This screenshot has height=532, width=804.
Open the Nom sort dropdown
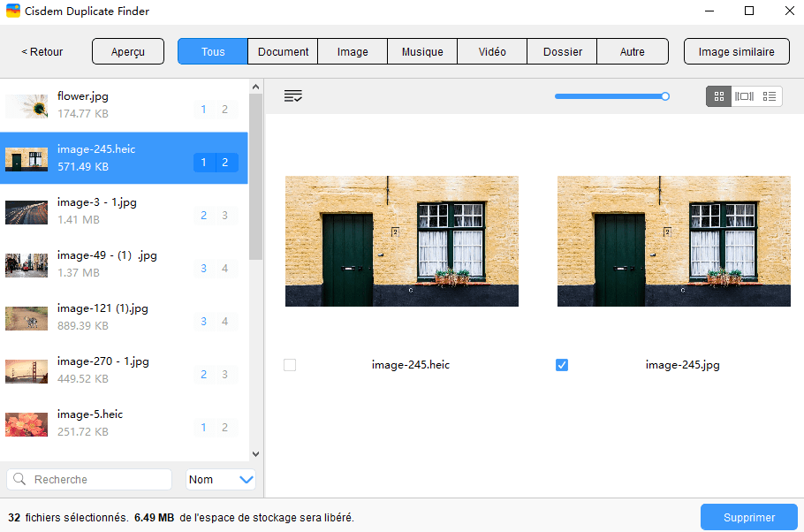(221, 479)
